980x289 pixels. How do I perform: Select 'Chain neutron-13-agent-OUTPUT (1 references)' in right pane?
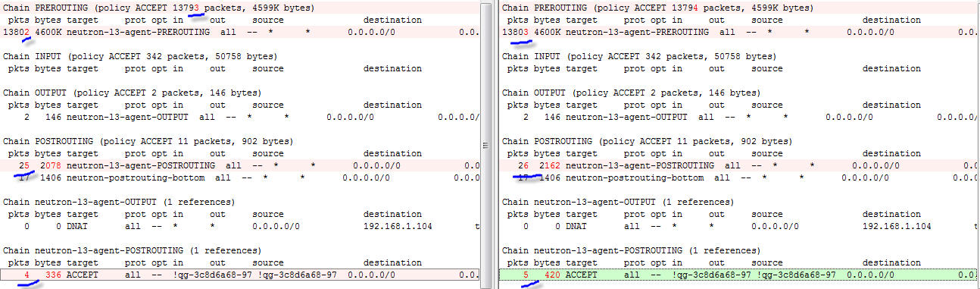[618, 203]
